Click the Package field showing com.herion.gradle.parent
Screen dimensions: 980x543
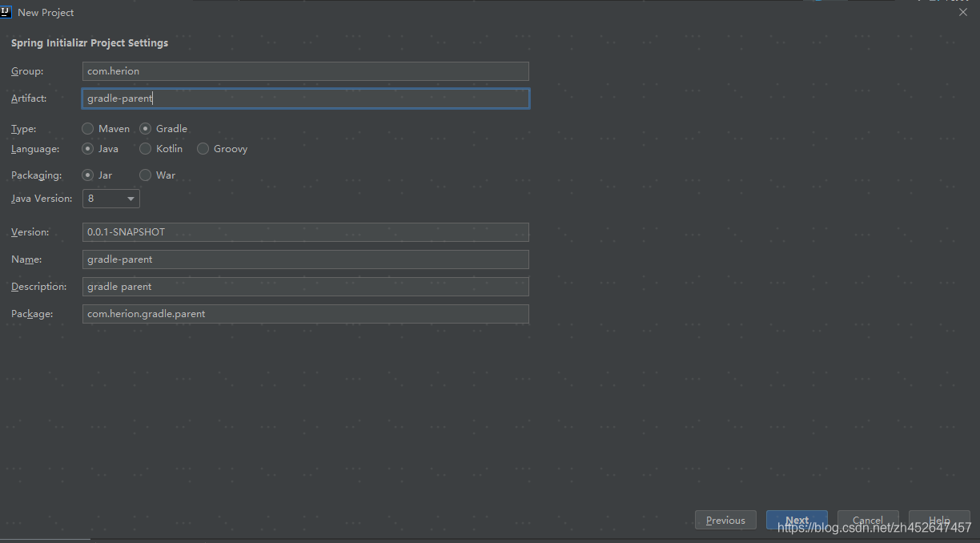point(305,313)
